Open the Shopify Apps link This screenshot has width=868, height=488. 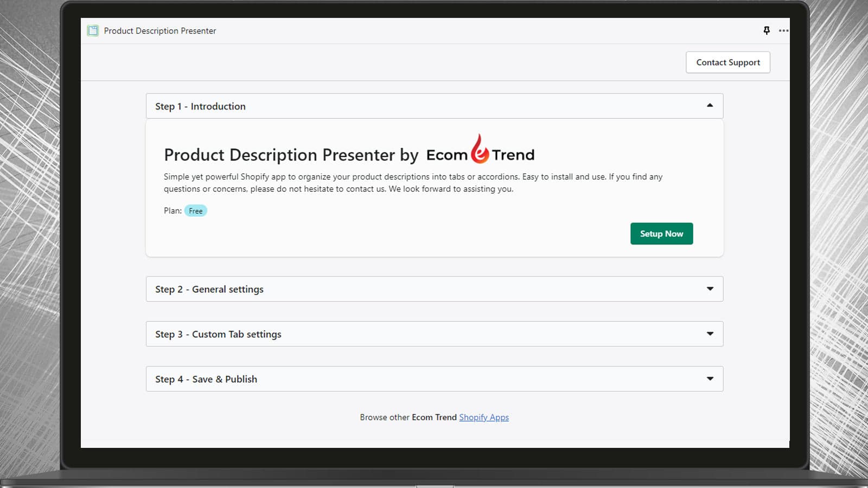click(484, 417)
